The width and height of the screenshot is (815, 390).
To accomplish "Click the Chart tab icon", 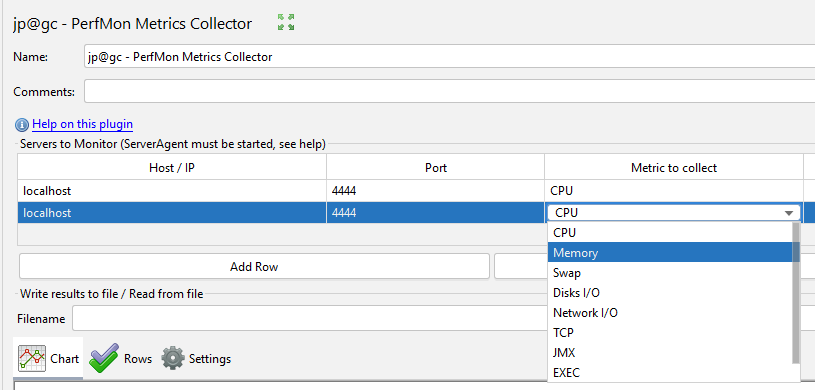I will [x=32, y=358].
